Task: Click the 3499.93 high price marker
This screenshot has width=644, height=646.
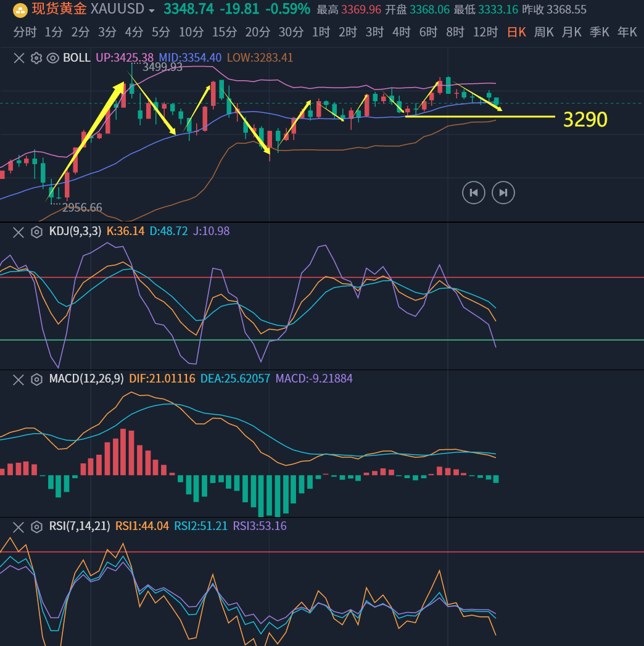Action: click(x=162, y=67)
